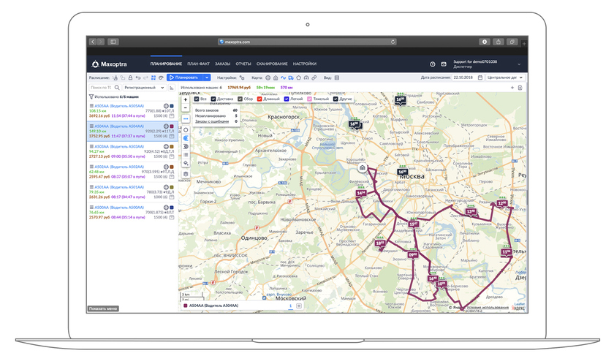Open the ОТЧЕТЫ tab
Image resolution: width=614 pixels, height=364 pixels.
click(x=243, y=64)
